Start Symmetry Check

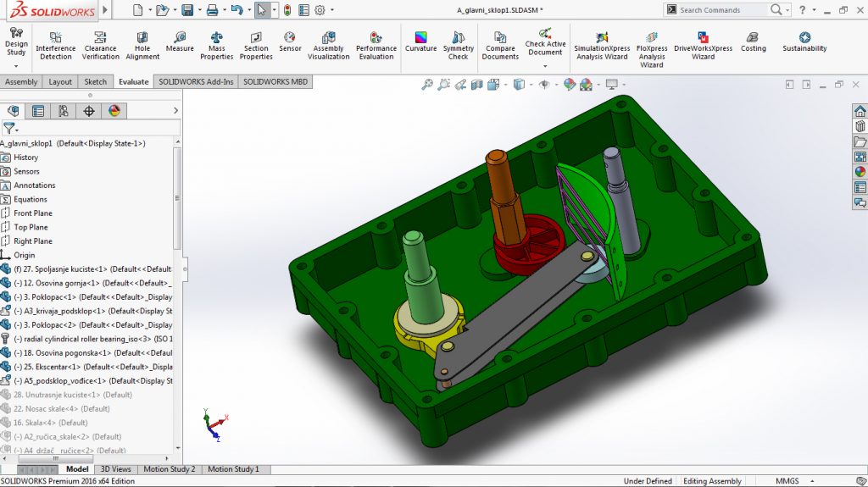(x=459, y=46)
